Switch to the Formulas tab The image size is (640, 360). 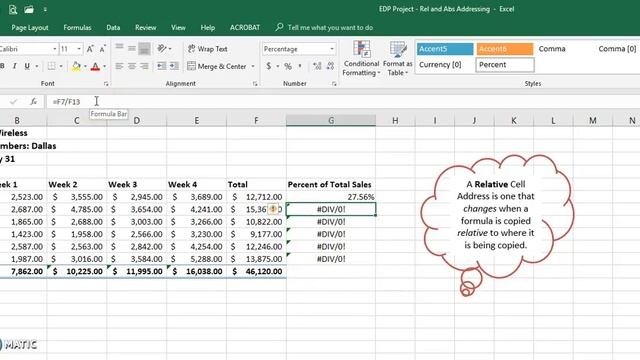[x=77, y=28]
